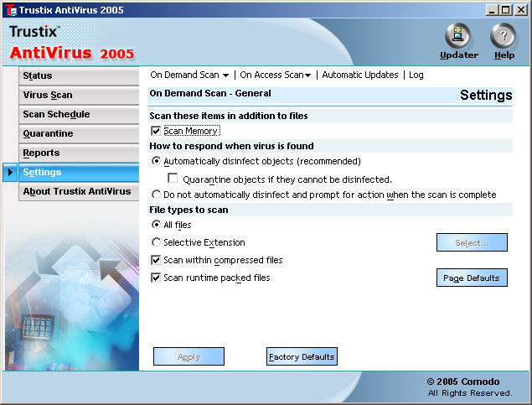Click the arrow marker beside Settings
Screen dimensions: 532x405
point(10,172)
